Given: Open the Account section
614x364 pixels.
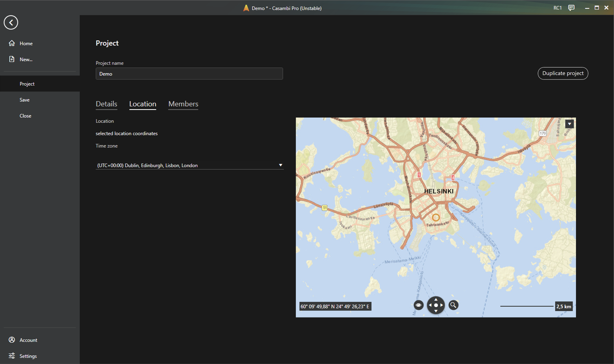Looking at the screenshot, I should tap(28, 340).
